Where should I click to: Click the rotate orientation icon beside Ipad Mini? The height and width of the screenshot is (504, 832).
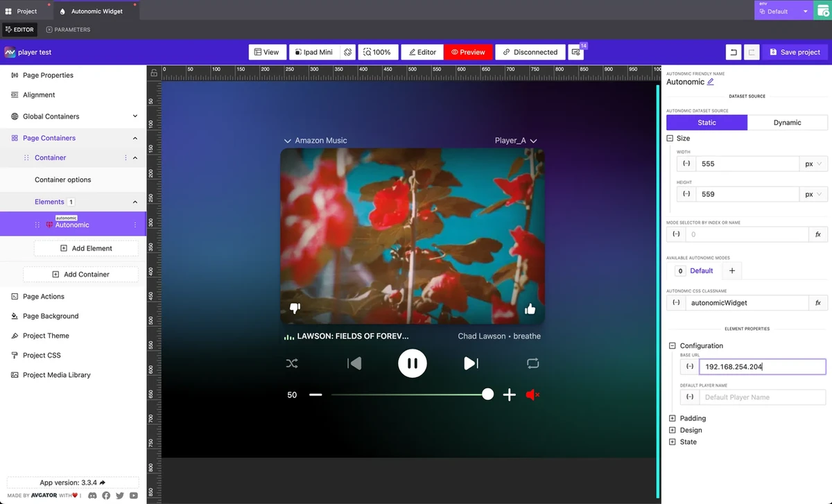point(347,51)
